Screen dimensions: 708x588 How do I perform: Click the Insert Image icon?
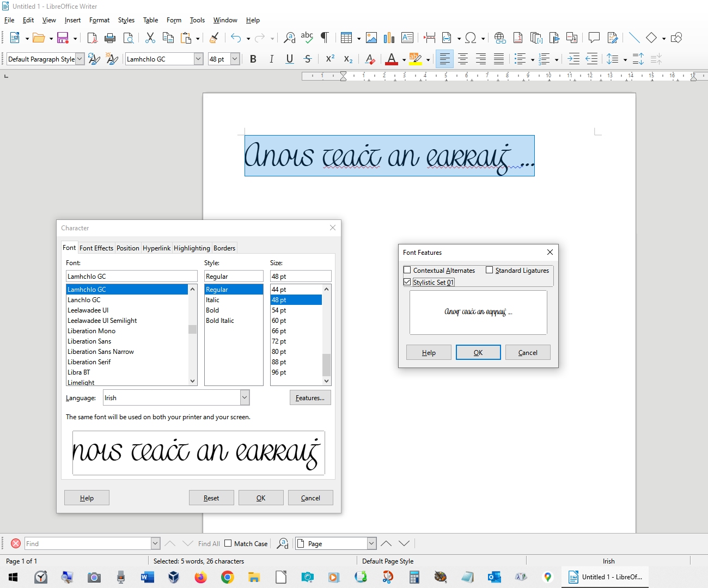pyautogui.click(x=371, y=38)
